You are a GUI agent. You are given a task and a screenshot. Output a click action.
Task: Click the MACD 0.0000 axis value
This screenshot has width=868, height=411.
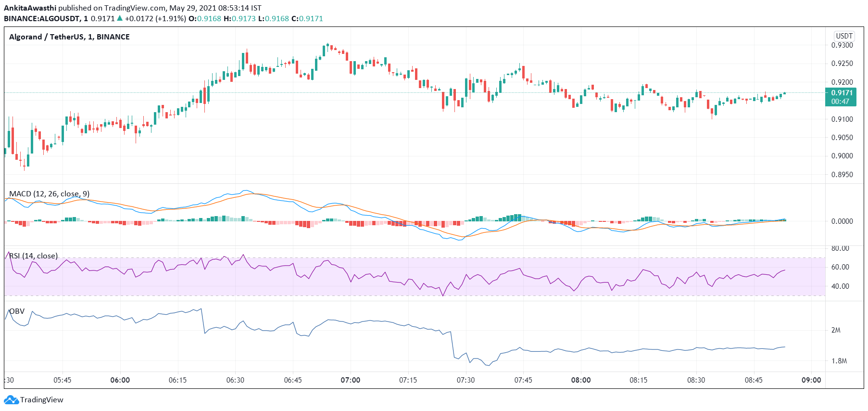[842, 221]
